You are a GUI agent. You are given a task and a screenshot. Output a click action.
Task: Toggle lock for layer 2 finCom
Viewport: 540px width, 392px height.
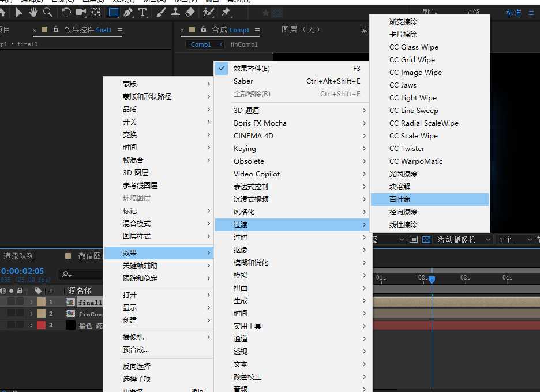[20, 314]
